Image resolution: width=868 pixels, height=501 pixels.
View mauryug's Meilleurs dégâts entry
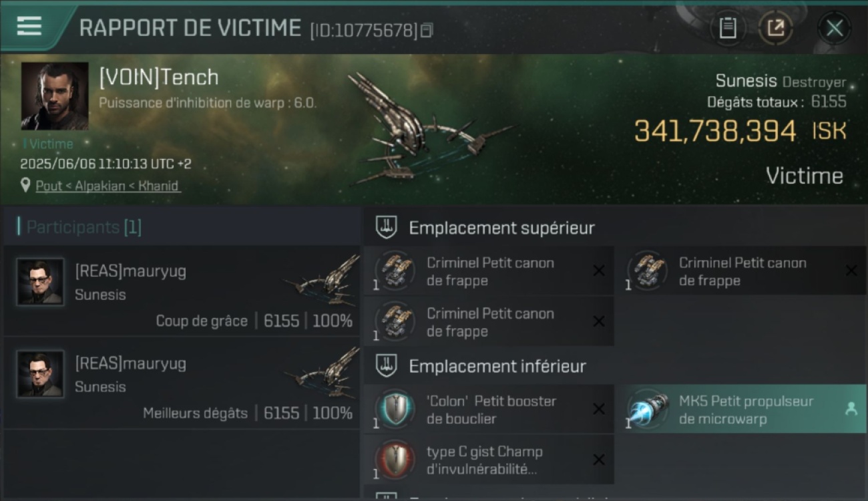tap(182, 383)
